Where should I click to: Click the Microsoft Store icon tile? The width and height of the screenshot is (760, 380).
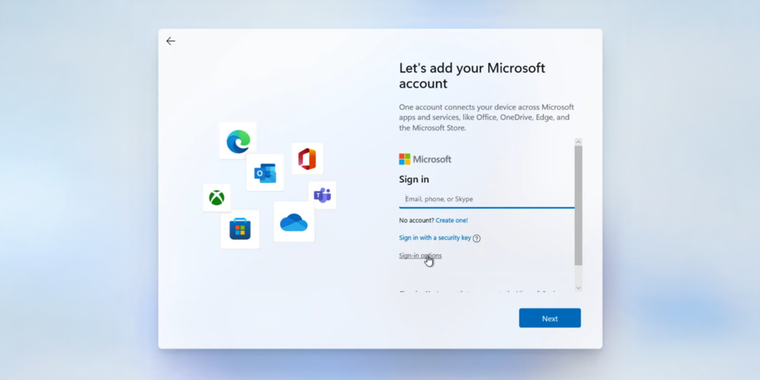[240, 229]
